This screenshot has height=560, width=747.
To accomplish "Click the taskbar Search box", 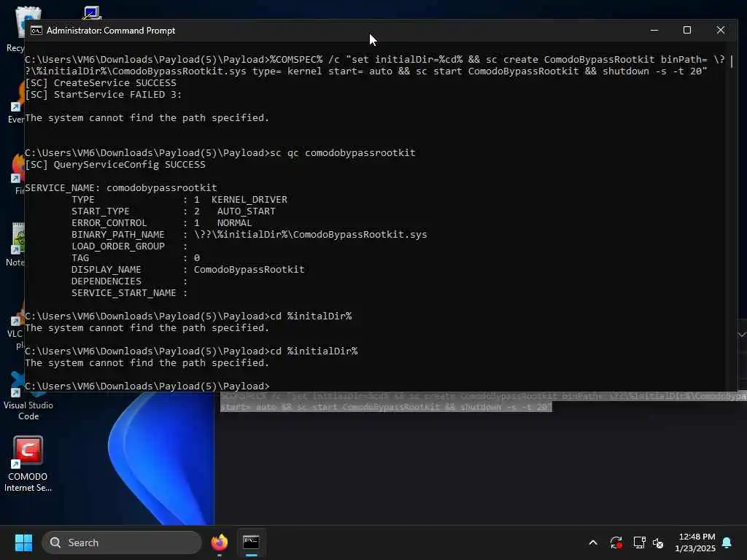I will click(x=122, y=542).
